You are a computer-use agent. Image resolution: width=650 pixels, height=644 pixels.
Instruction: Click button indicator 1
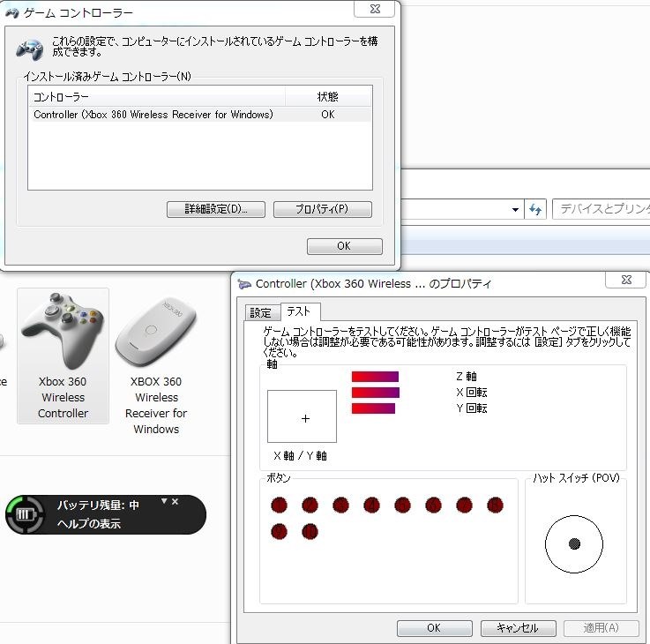(x=279, y=505)
